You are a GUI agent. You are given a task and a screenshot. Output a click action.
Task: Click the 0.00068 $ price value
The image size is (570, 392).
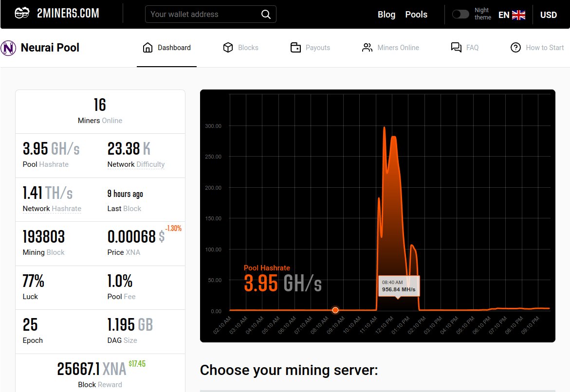136,237
